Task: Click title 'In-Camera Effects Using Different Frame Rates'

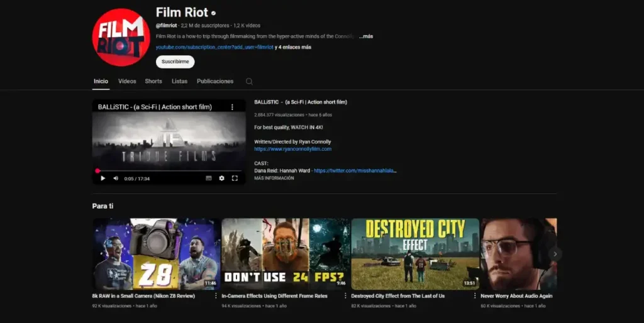Action: [274, 296]
